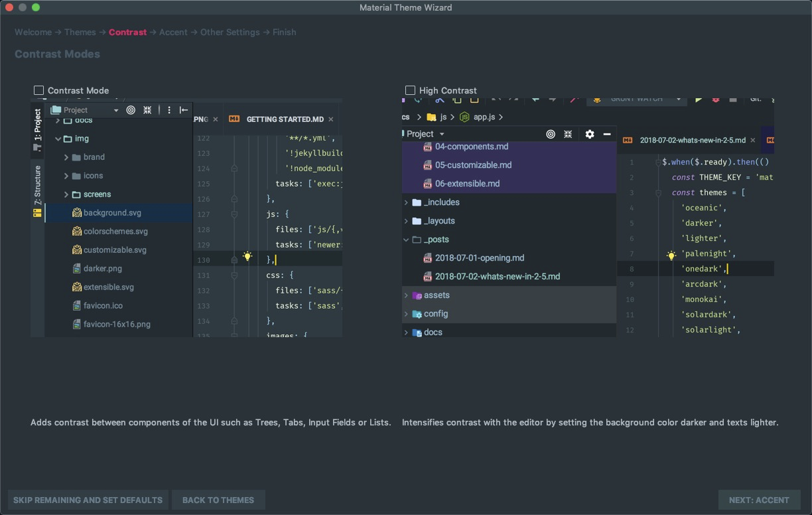
Task: Click Skip Remaining and Set Defaults button
Action: coord(88,500)
